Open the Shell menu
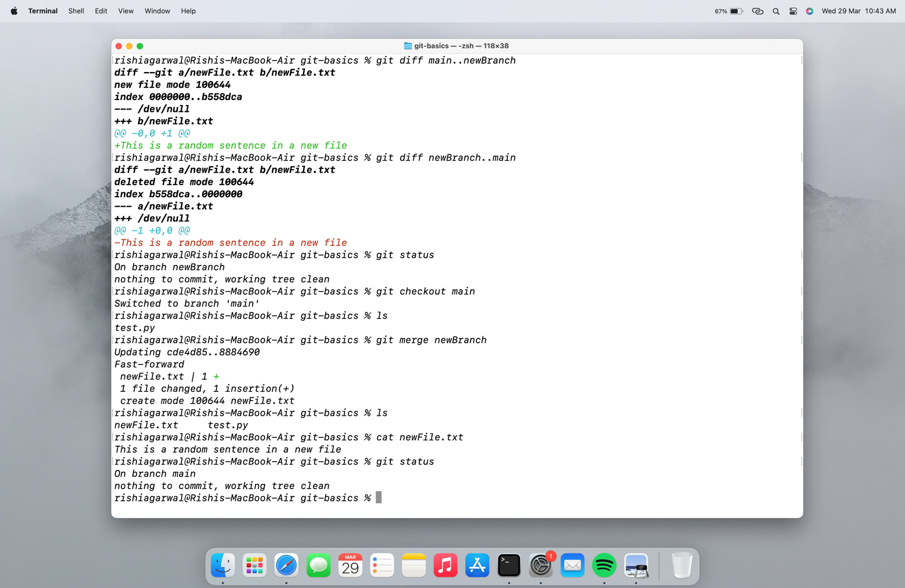This screenshot has height=588, width=905. coord(76,11)
